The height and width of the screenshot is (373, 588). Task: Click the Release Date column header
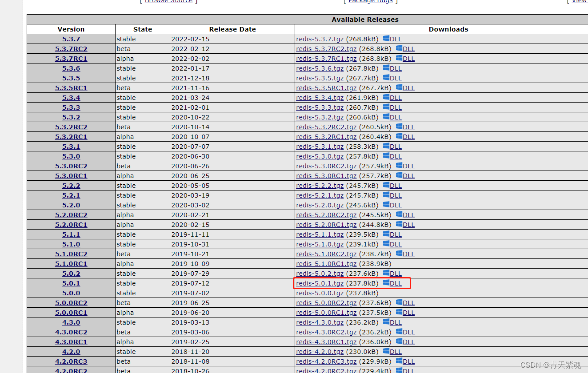232,29
